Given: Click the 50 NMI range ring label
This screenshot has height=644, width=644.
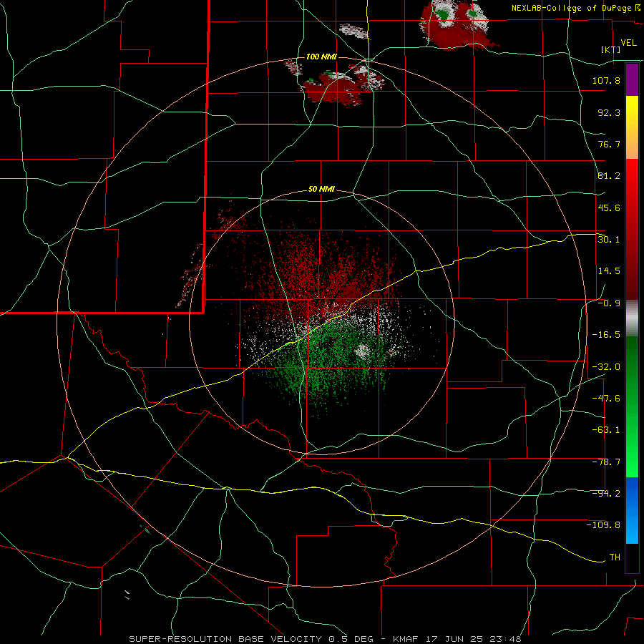Looking at the screenshot, I should [321, 190].
